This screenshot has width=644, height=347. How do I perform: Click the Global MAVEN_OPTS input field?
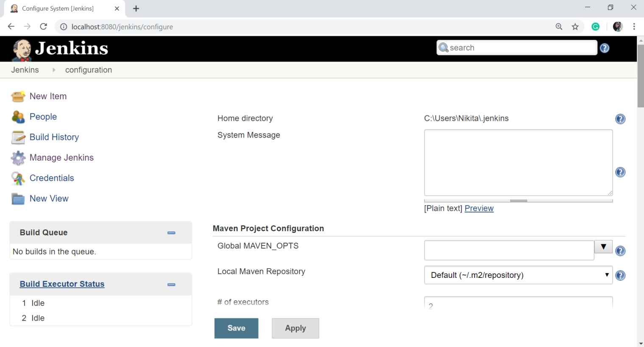point(509,250)
